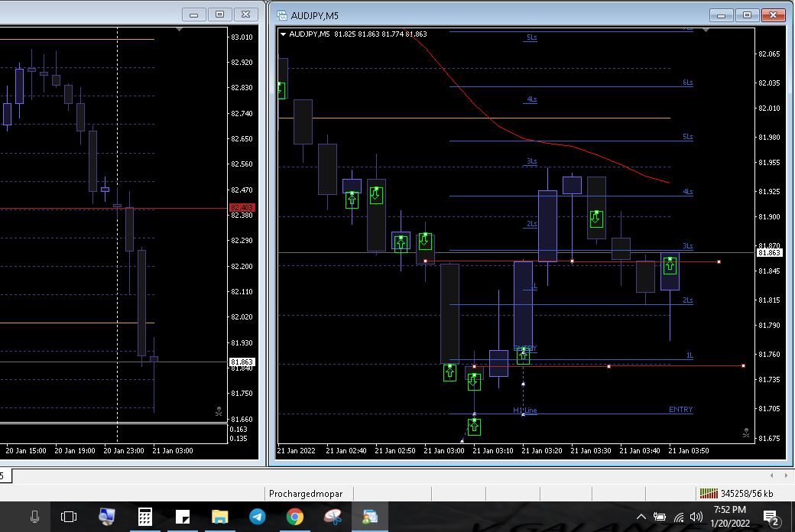Viewport: 795px width, 532px height.
Task: Click the skull icon in the AUDJPY chart corner
Action: [745, 433]
